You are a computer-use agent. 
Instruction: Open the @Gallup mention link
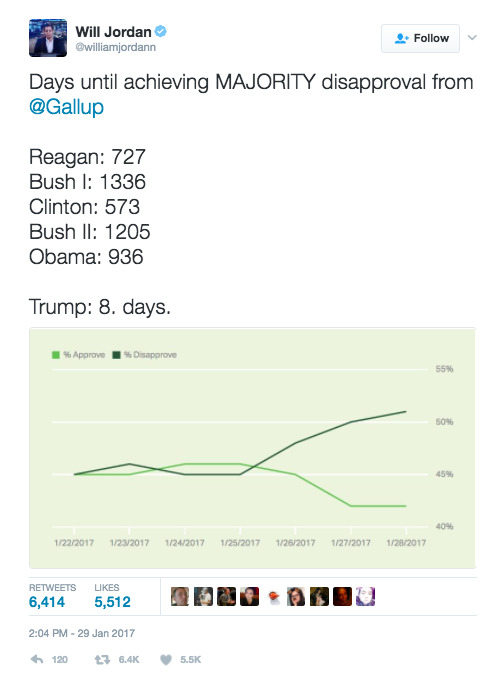pos(67,107)
